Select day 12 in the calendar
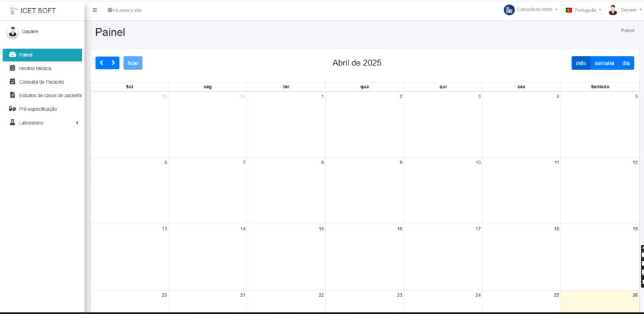Image resolution: width=644 pixels, height=314 pixels. pos(600,191)
